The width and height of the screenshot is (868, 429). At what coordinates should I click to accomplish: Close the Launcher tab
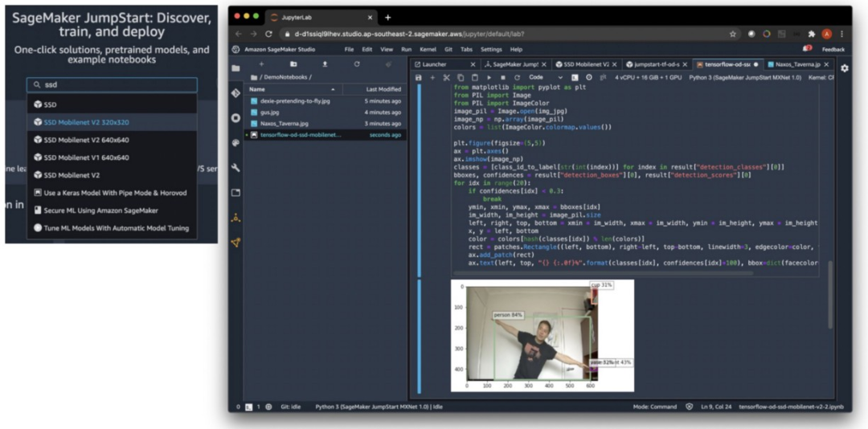[x=473, y=64]
